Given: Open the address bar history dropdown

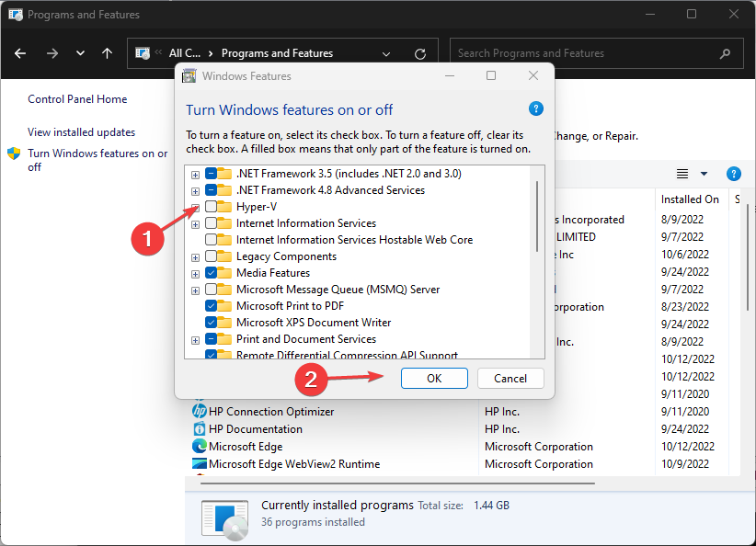Looking at the screenshot, I should click(386, 54).
